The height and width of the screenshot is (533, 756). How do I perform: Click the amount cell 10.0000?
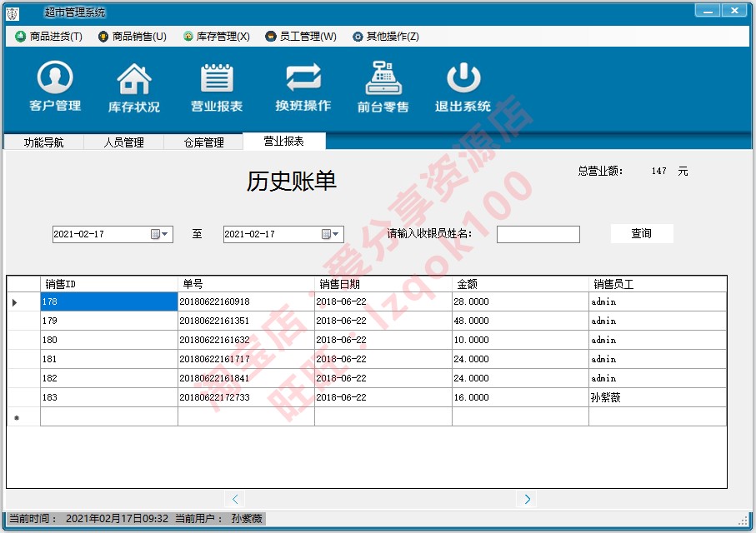[x=520, y=341]
